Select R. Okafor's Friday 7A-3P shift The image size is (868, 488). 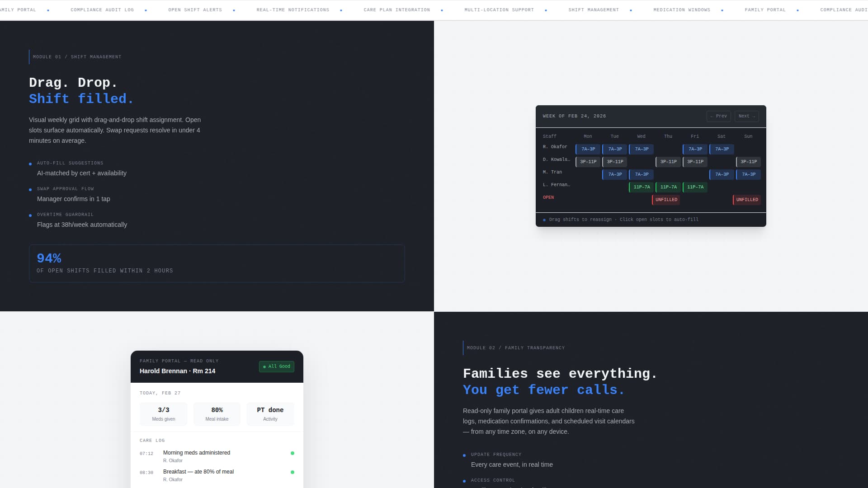695,149
